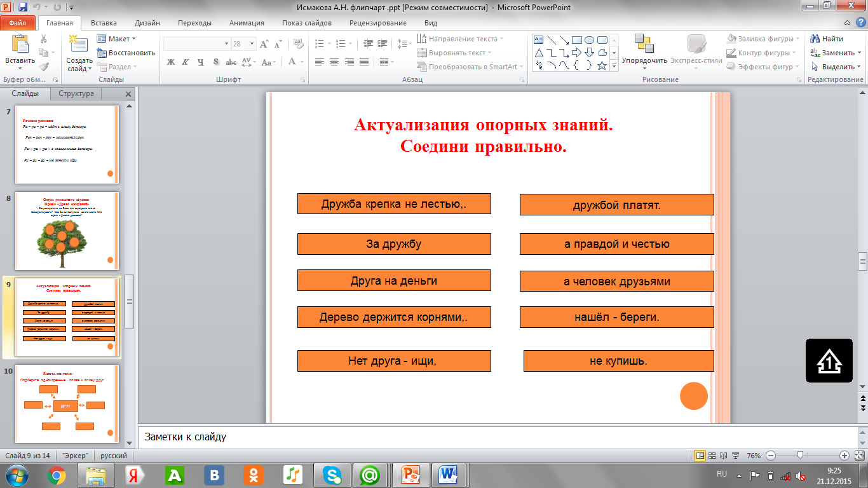The image size is (868, 488).
Task: Select the right arrow shape
Action: [x=577, y=52]
